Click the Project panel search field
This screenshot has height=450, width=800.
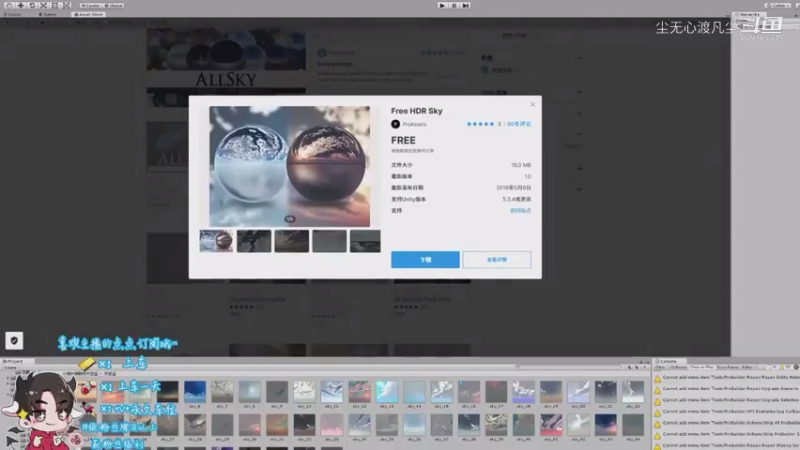point(567,367)
